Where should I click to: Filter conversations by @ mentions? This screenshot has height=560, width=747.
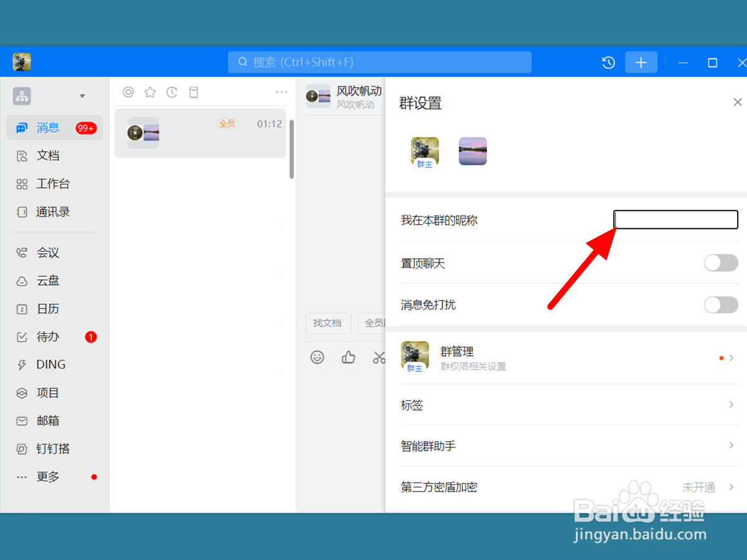tap(128, 91)
